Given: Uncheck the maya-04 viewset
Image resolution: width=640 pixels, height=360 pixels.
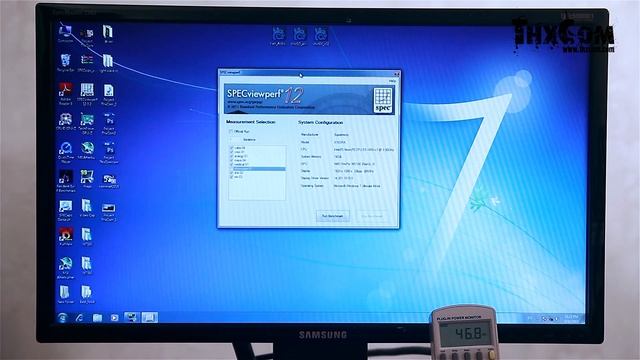Looking at the screenshot, I should tap(231, 160).
